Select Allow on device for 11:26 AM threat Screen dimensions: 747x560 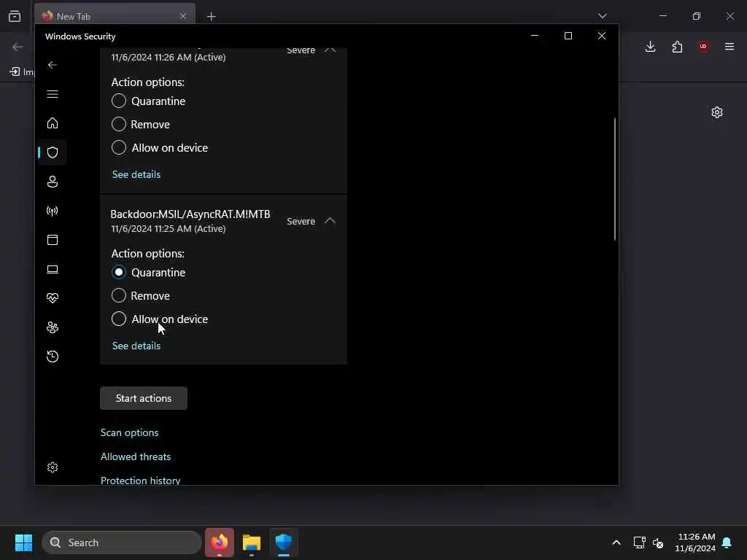119,147
